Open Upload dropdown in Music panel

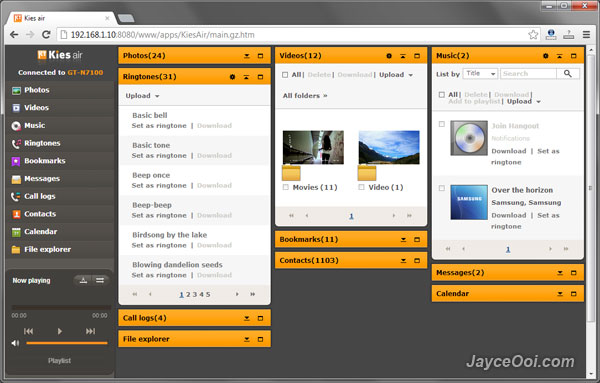524,101
